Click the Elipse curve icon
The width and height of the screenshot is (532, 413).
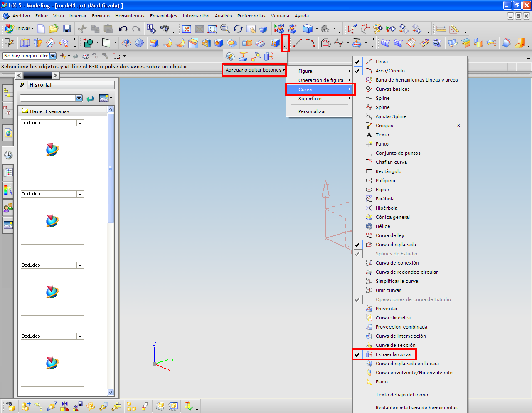(x=369, y=190)
